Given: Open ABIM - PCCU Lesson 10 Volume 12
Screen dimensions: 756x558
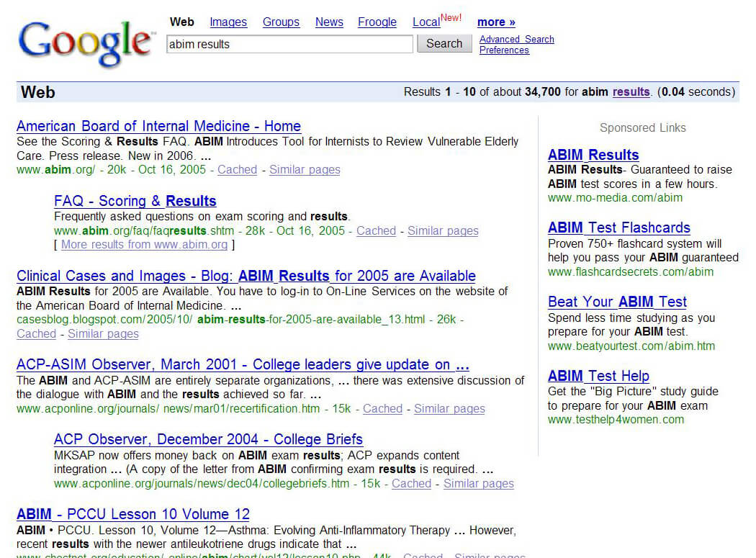Looking at the screenshot, I should point(133,514).
